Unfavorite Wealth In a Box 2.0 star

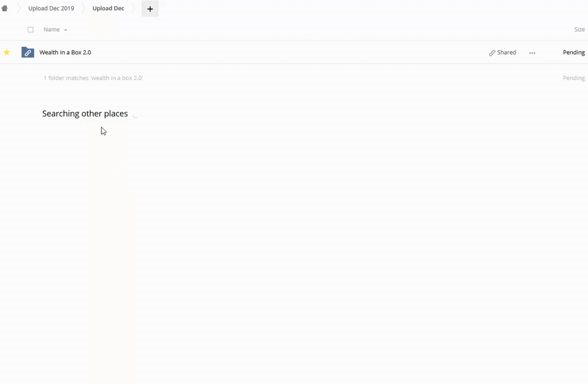[x=7, y=52]
